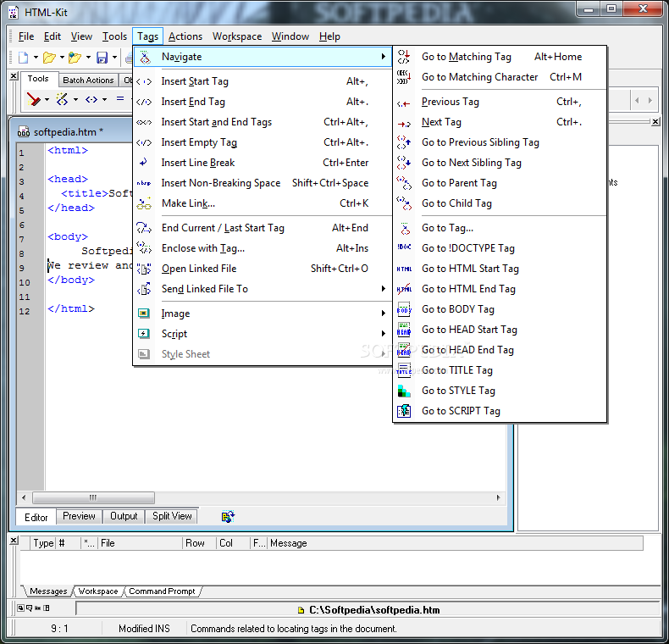669x644 pixels.
Task: Click the Insert Line Break icon
Action: point(144,163)
